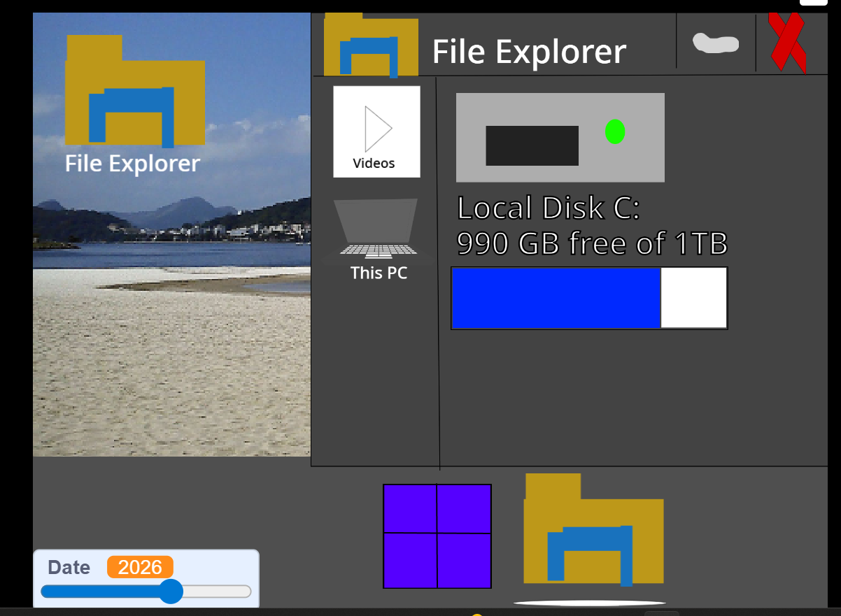Click the Date value 2026 readout
The width and height of the screenshot is (841, 616).
point(140,567)
